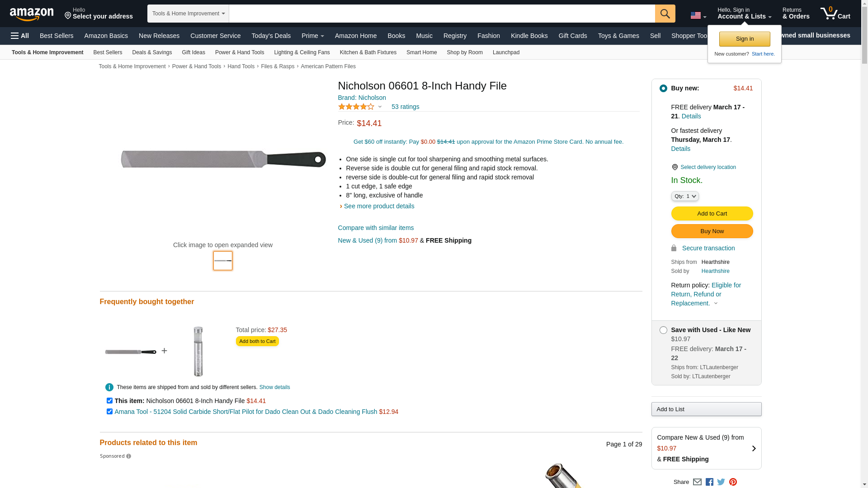Screen dimensions: 868x488
Task: Click the Add to Cart button
Action: 712,214
